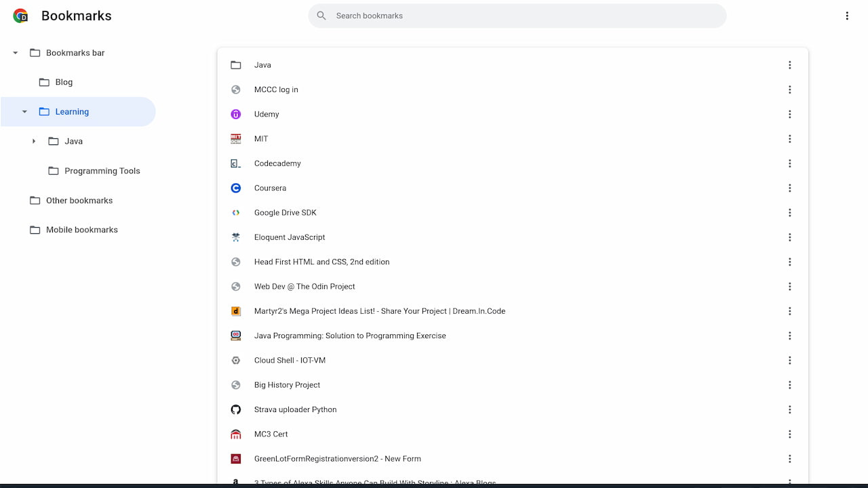Open more actions for Java folder row

click(789, 65)
